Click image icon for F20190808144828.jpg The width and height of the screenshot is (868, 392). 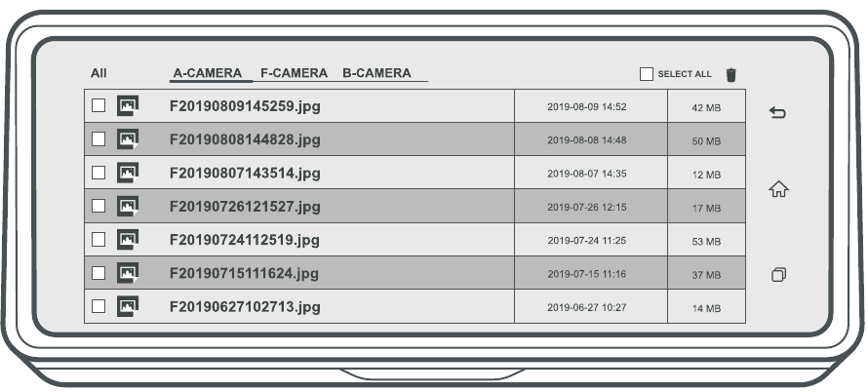[128, 139]
